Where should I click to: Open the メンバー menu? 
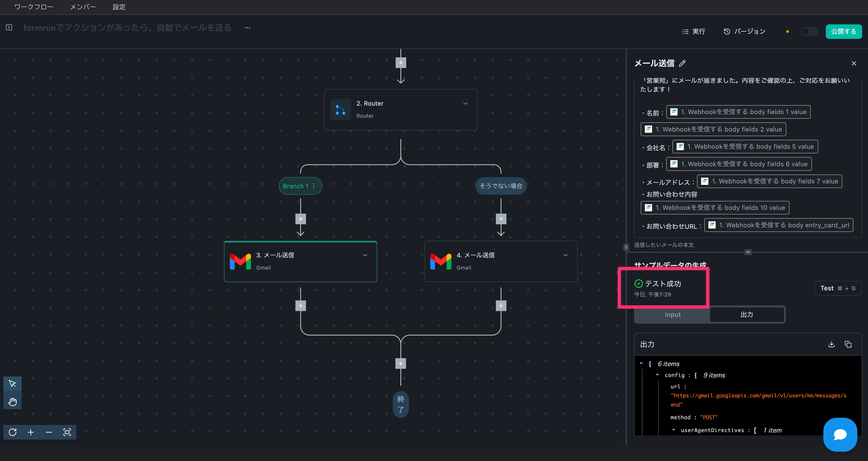pos(83,7)
